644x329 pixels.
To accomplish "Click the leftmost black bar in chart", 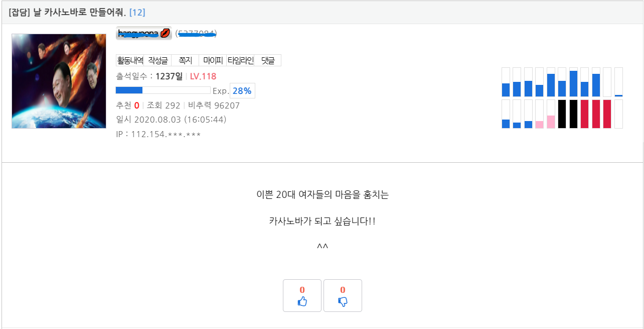I will [562, 114].
